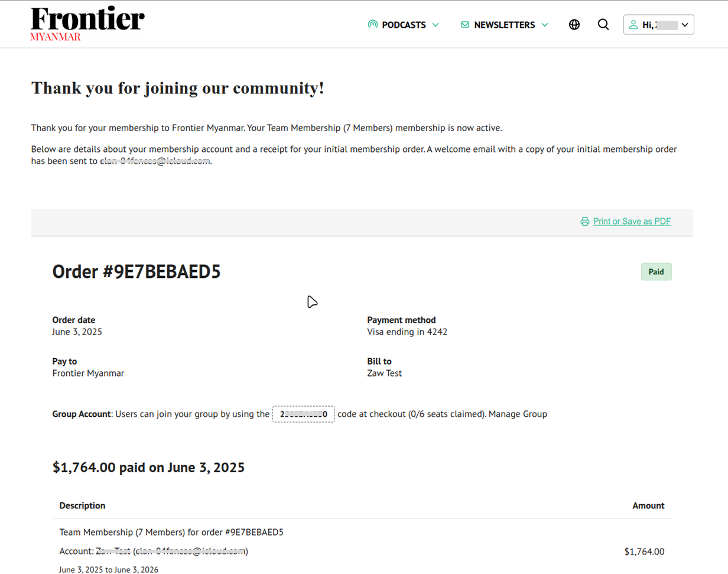Image resolution: width=728 pixels, height=574 pixels.
Task: Click the green Paid status badge
Action: point(656,272)
